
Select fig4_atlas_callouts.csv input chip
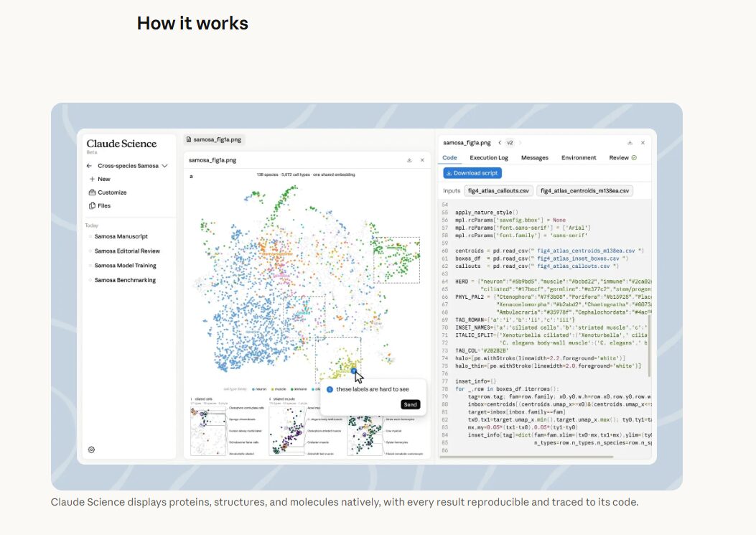pos(498,190)
